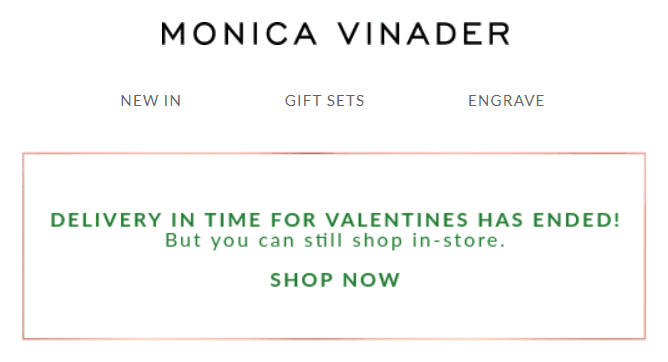The width and height of the screenshot is (668, 362).
Task: Click the rose gold banner frame
Action: (x=334, y=246)
